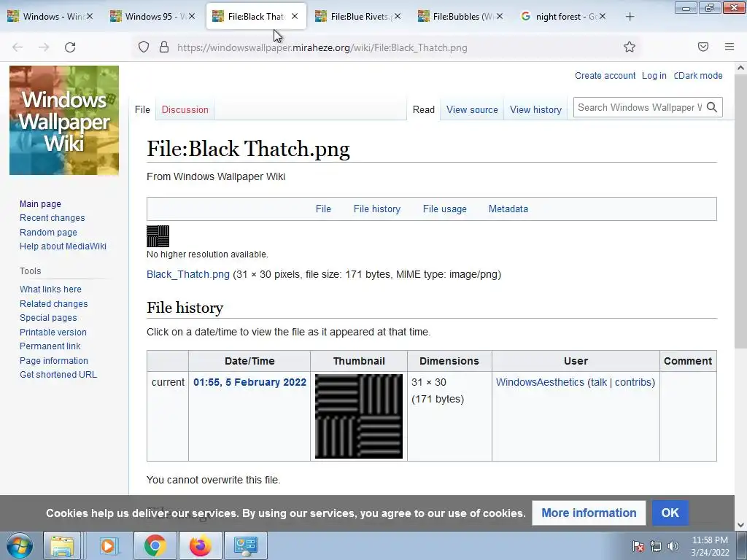
Task: Open the shield tracking protection icon
Action: 144,47
